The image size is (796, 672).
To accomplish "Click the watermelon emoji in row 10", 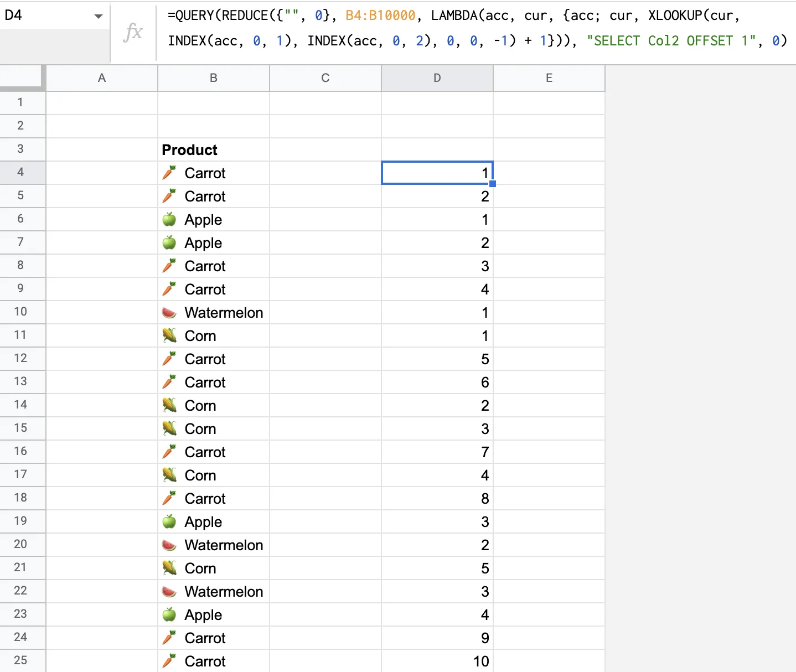I will pos(169,313).
